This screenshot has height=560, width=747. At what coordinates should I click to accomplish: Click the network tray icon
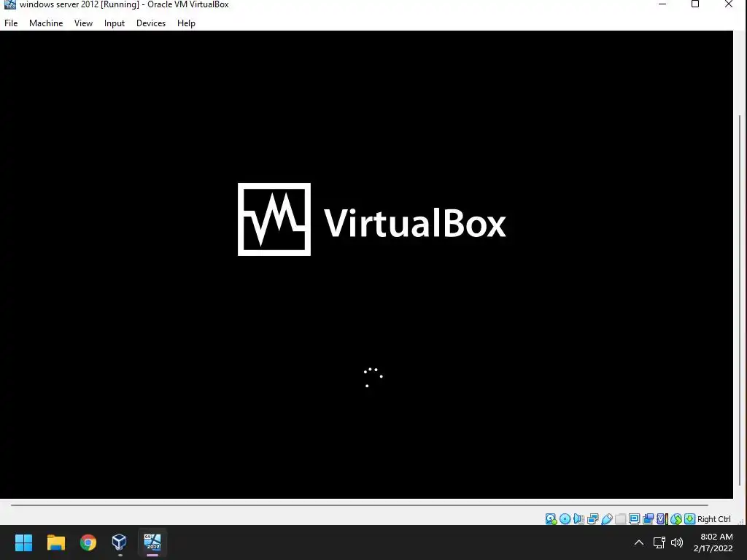(x=659, y=542)
